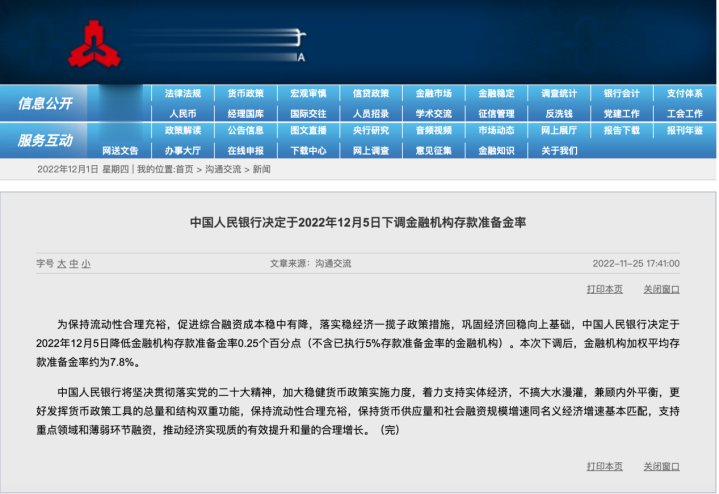Click the 打印本页 link below the article

pyautogui.click(x=605, y=466)
